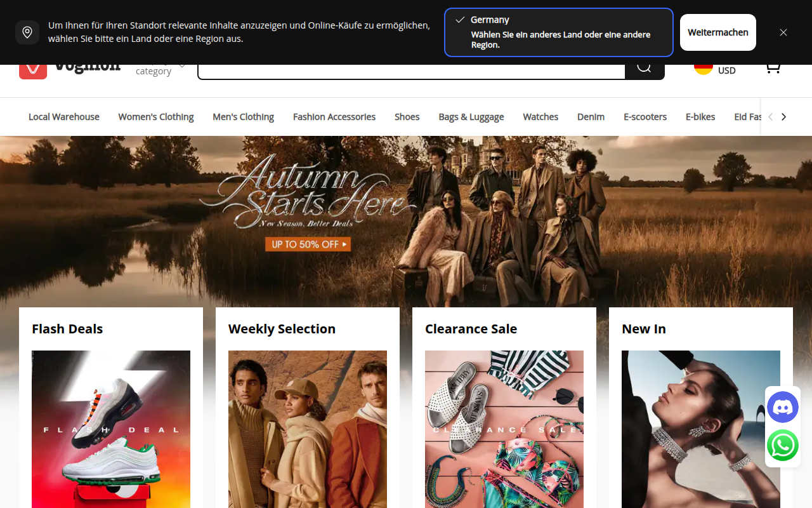Open the Clearance Sale image

[x=504, y=429]
